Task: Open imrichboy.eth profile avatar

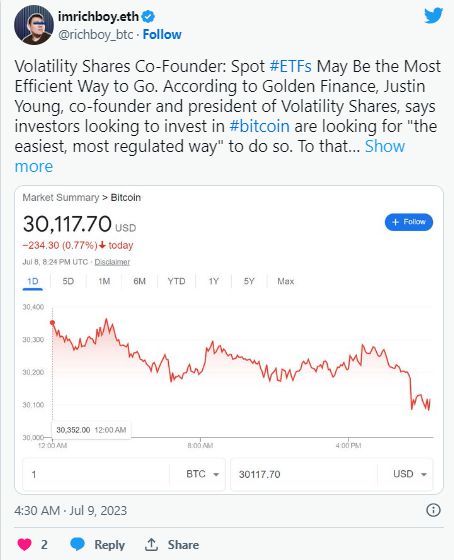Action: pyautogui.click(x=34, y=25)
